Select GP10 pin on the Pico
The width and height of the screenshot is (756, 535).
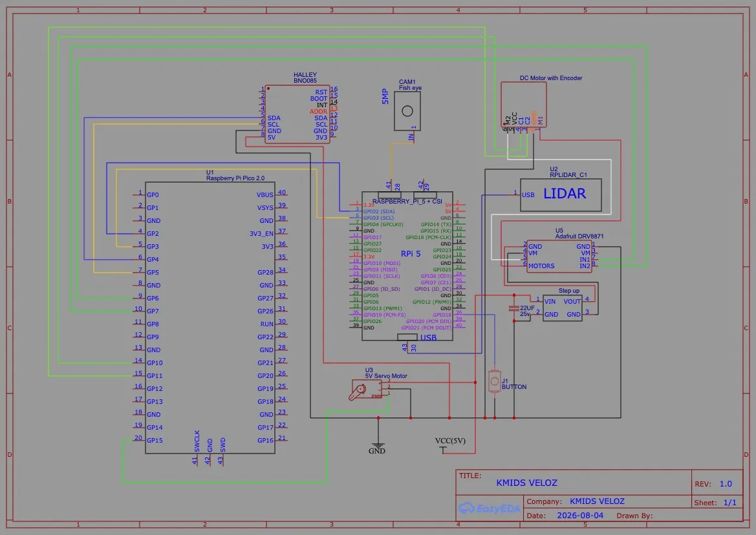tap(155, 363)
